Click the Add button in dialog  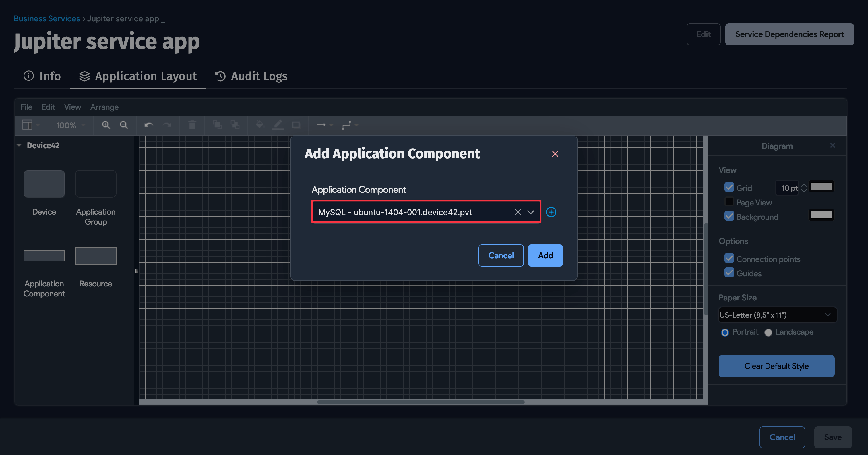(x=545, y=255)
